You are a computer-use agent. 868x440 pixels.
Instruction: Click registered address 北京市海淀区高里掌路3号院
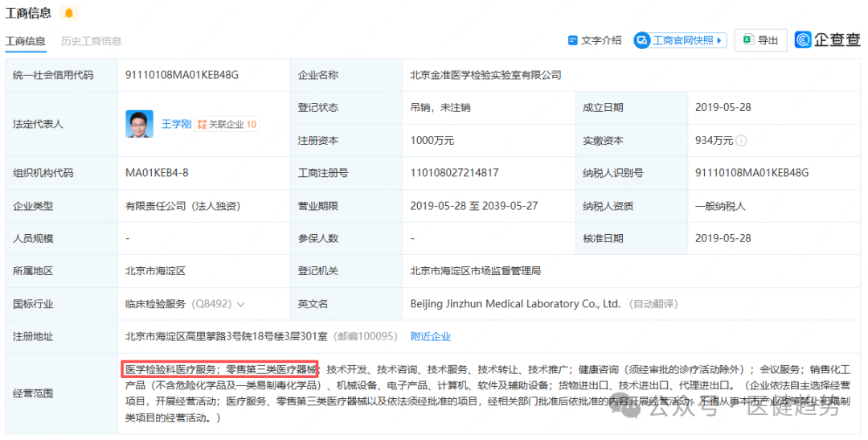(226, 336)
